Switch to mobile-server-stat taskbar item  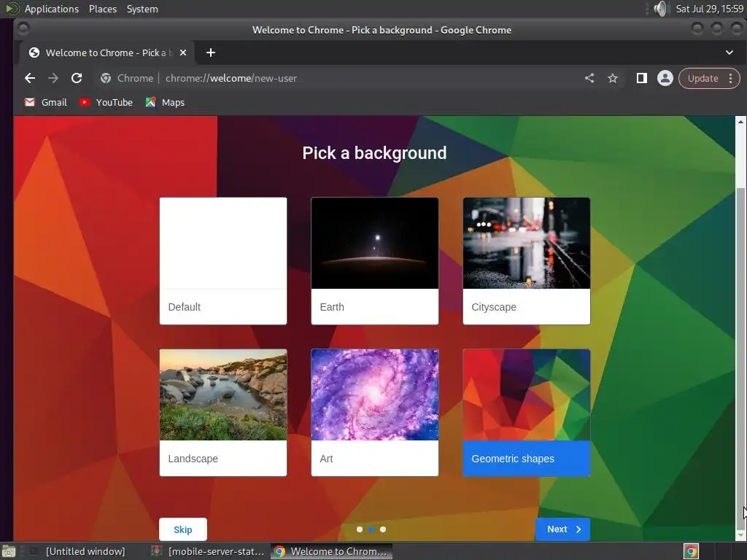point(208,551)
